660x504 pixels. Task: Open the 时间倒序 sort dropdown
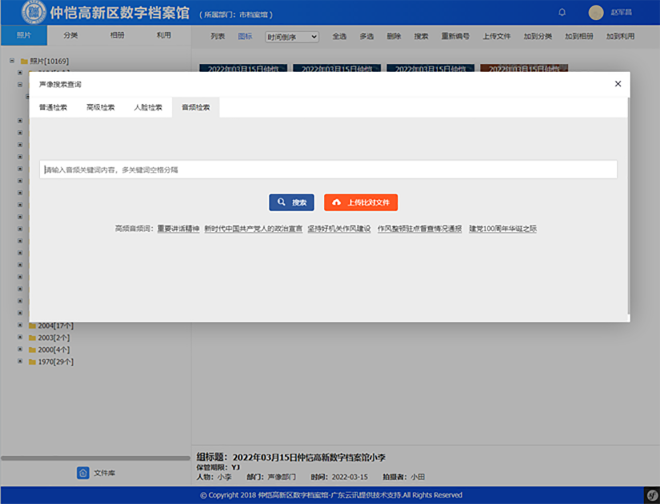coord(291,36)
